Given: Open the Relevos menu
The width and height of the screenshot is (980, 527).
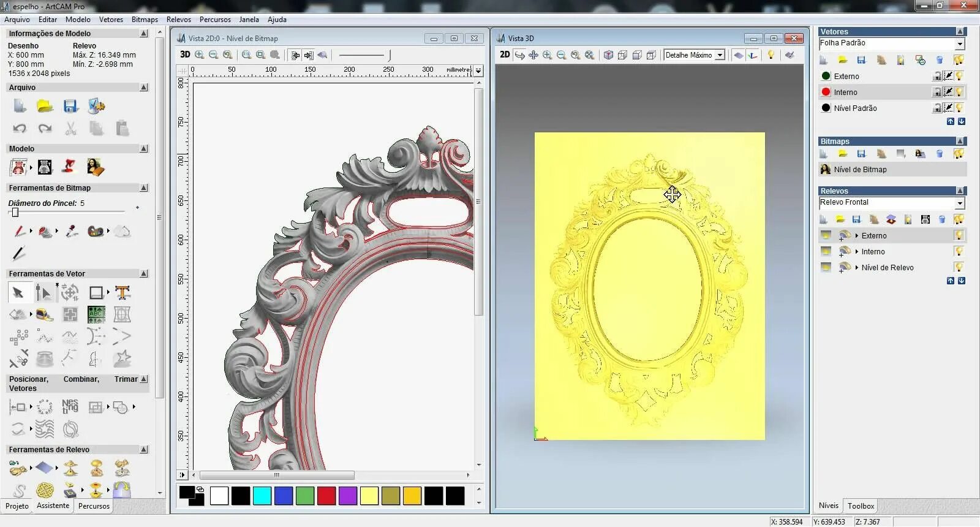Looking at the screenshot, I should pyautogui.click(x=179, y=20).
